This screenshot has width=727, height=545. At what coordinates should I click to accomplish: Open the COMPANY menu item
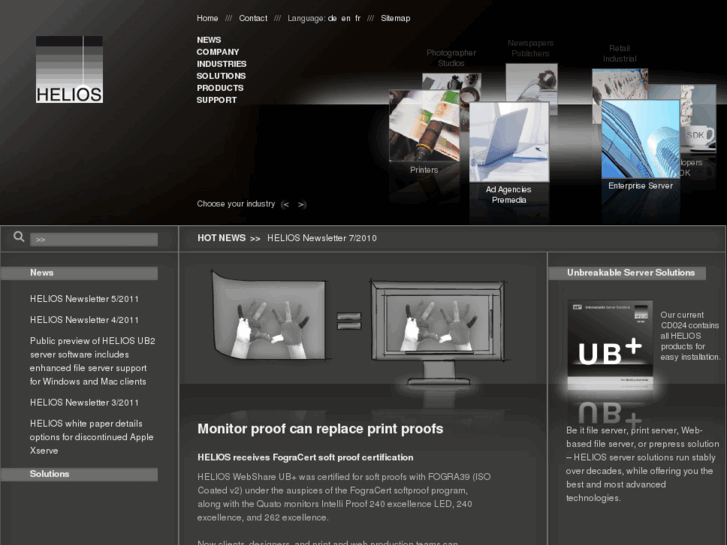pos(218,52)
